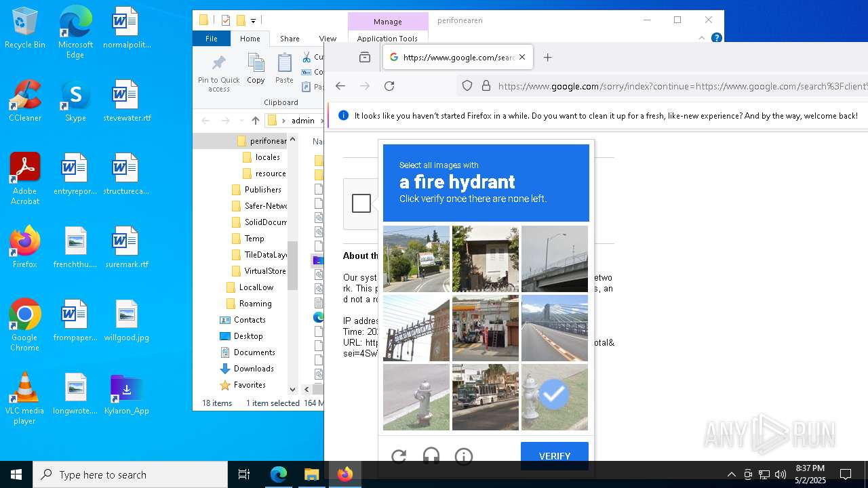Close the Google search tab
The height and width of the screenshot is (488, 868).
[522, 58]
